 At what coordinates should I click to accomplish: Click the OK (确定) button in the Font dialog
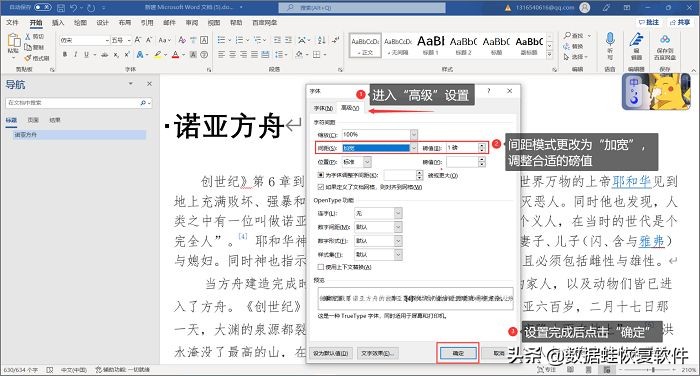pyautogui.click(x=458, y=353)
